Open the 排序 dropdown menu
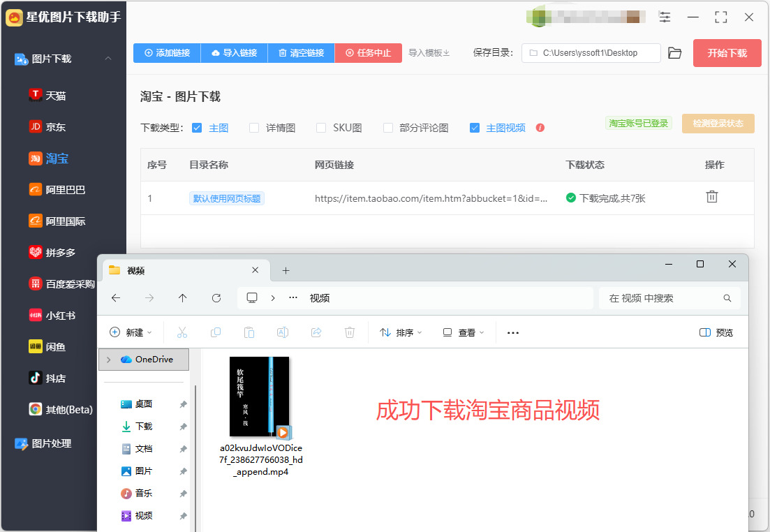 pos(401,332)
